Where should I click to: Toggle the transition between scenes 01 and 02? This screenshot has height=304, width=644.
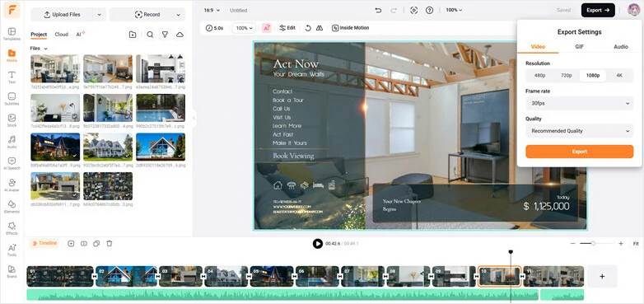pos(96,277)
